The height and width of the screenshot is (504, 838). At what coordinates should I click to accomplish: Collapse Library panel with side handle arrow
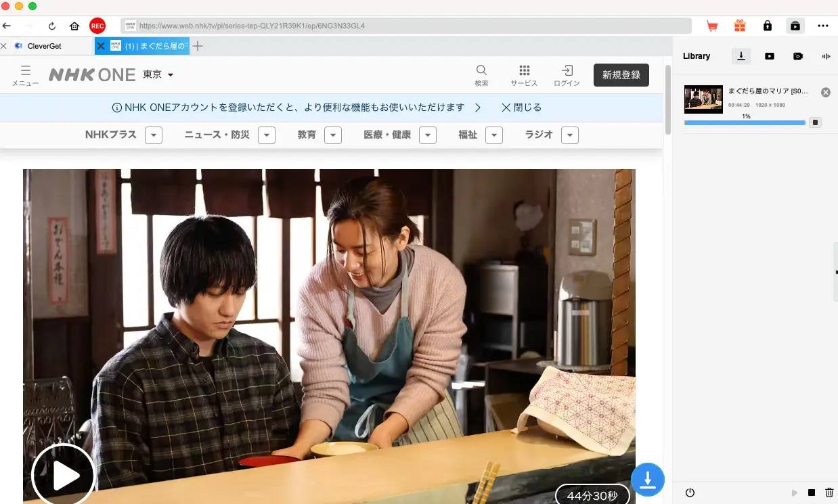pos(835,271)
